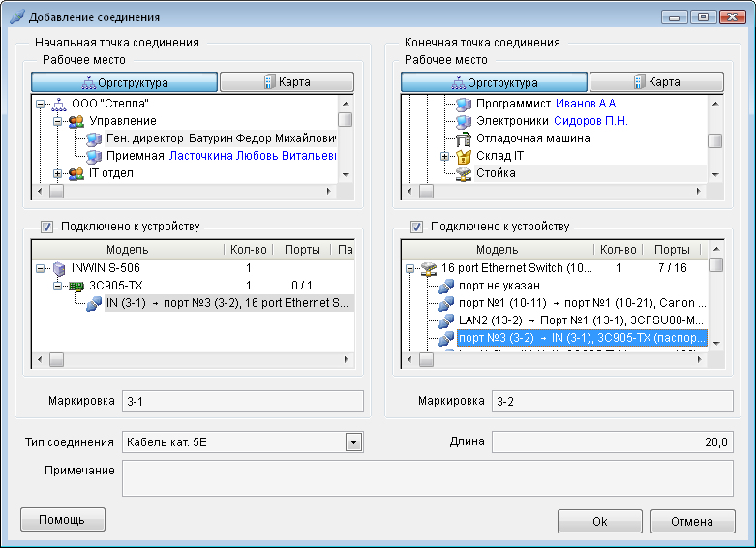Image resolution: width=756 pixels, height=548 pixels.
Task: Confirm with the Ok button
Action: (x=600, y=522)
